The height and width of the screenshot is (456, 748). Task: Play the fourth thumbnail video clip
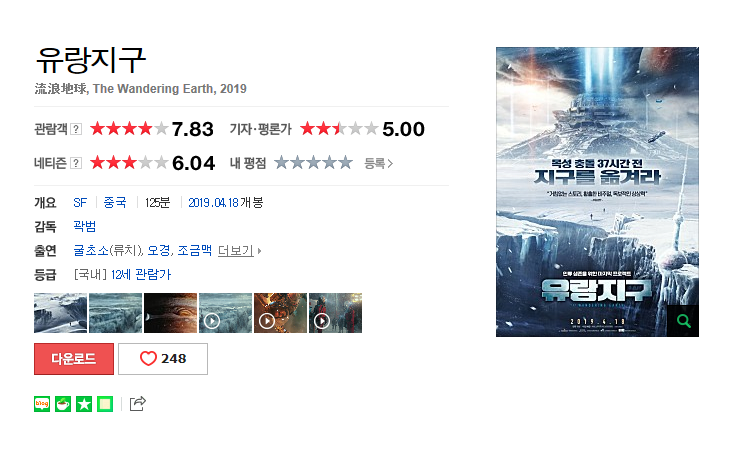pos(225,313)
